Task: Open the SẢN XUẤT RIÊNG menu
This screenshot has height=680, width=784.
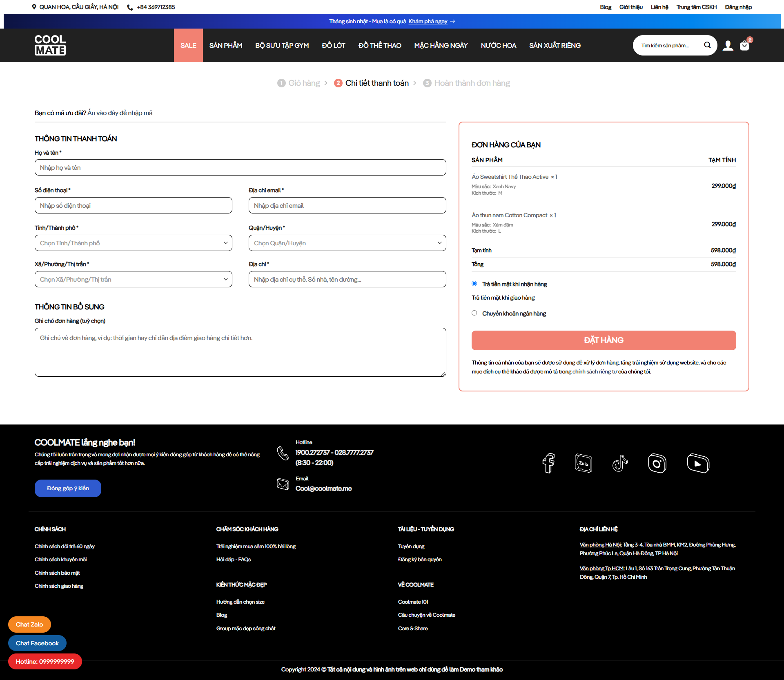Action: tap(555, 45)
